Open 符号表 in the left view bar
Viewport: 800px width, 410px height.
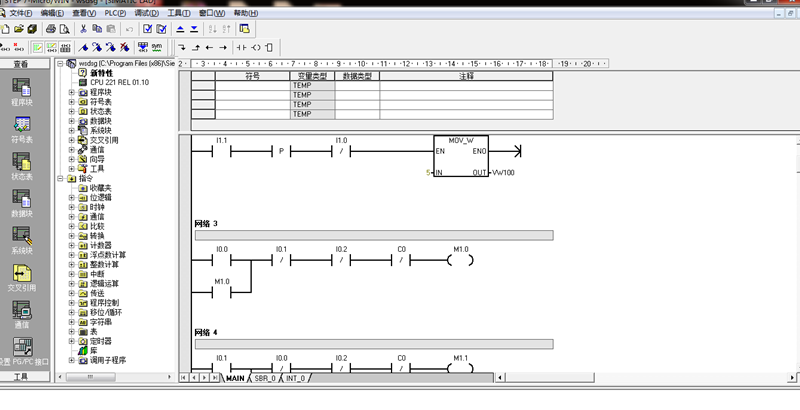22,130
